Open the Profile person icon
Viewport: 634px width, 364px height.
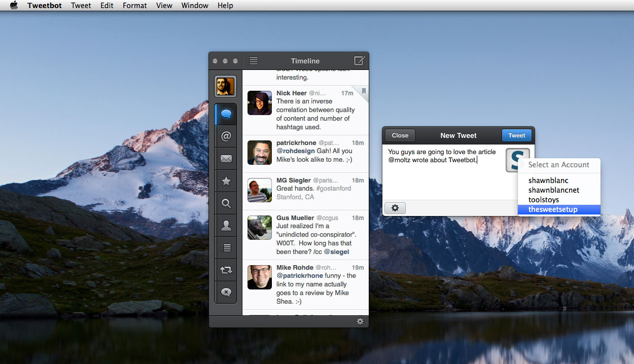coord(226,226)
